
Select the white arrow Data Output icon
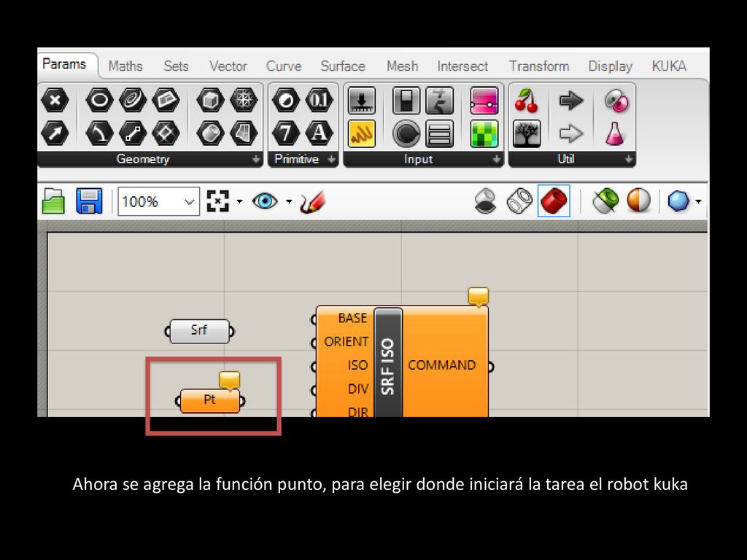(570, 133)
